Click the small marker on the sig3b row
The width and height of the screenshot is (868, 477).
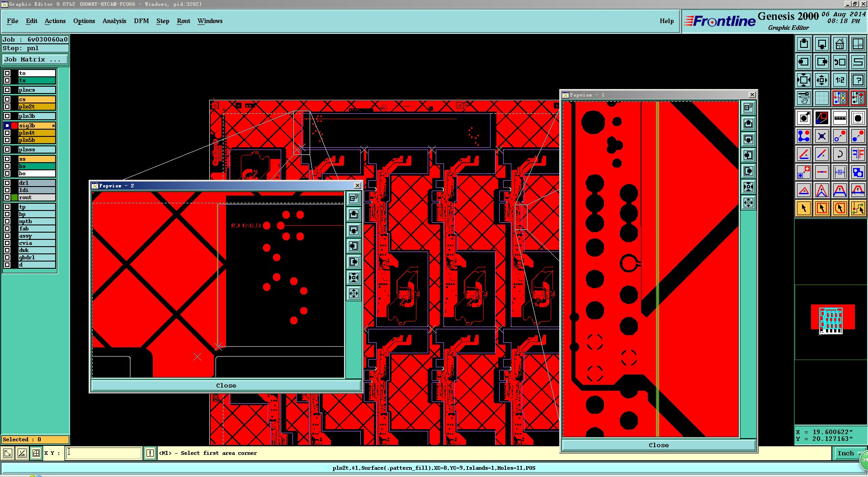pyautogui.click(x=53, y=126)
